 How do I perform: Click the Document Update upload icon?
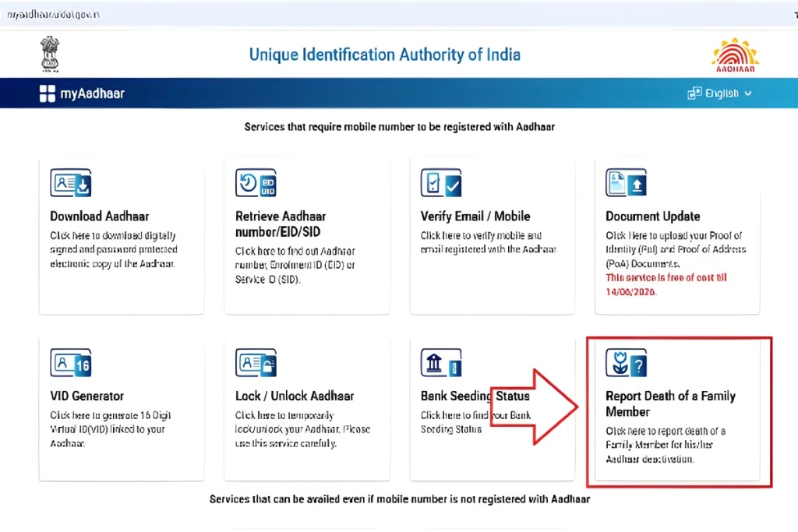tap(627, 182)
